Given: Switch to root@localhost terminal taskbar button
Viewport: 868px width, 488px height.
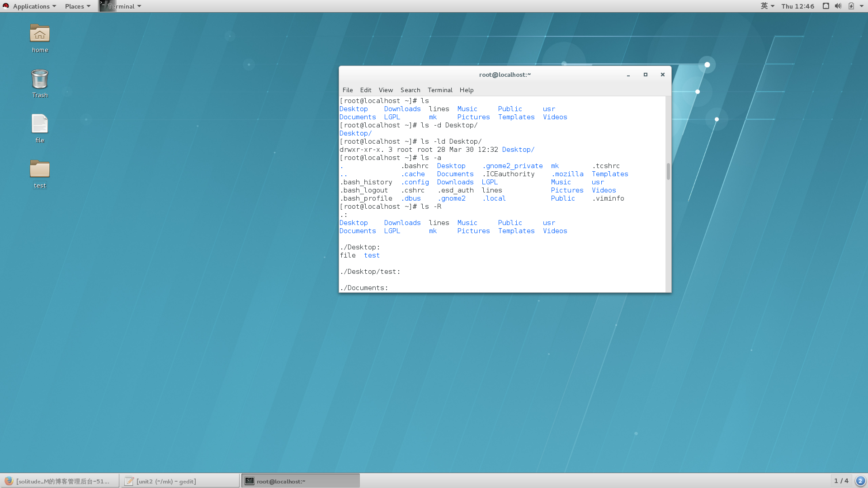Looking at the screenshot, I should (301, 481).
